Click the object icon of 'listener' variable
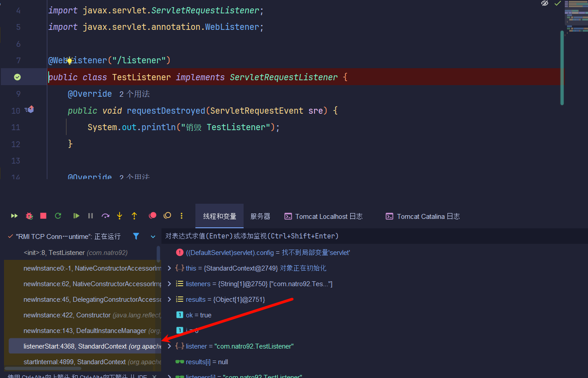Image resolution: width=588 pixels, height=378 pixels. (179, 346)
